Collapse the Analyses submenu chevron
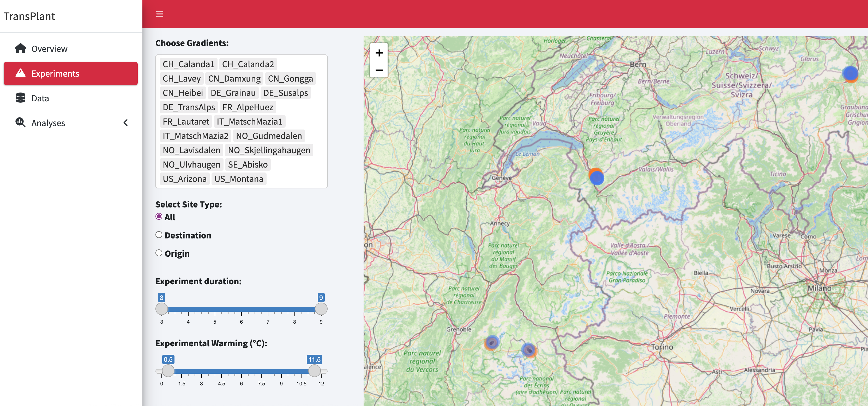Image resolution: width=868 pixels, height=406 pixels. [126, 122]
